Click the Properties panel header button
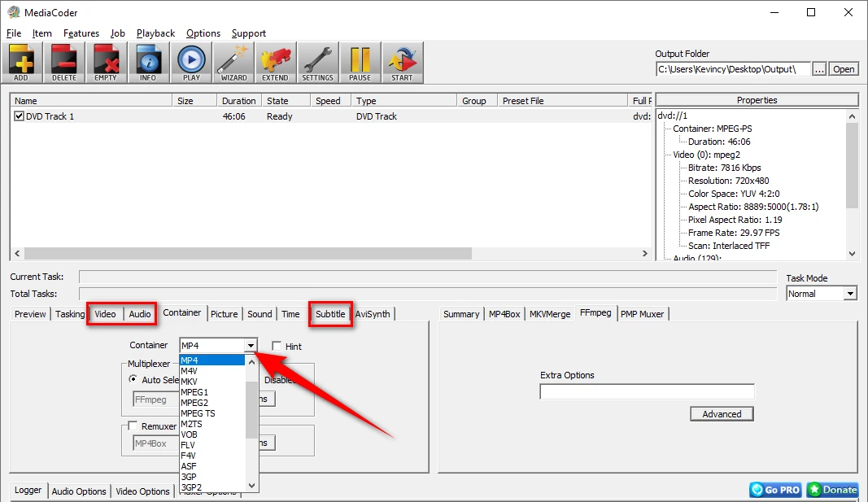 (757, 100)
